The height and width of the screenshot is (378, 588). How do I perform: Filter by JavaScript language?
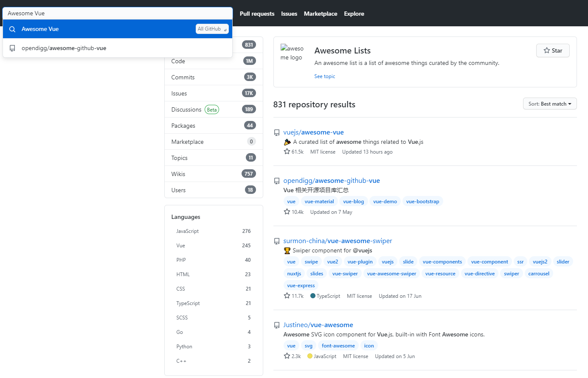[214, 231]
